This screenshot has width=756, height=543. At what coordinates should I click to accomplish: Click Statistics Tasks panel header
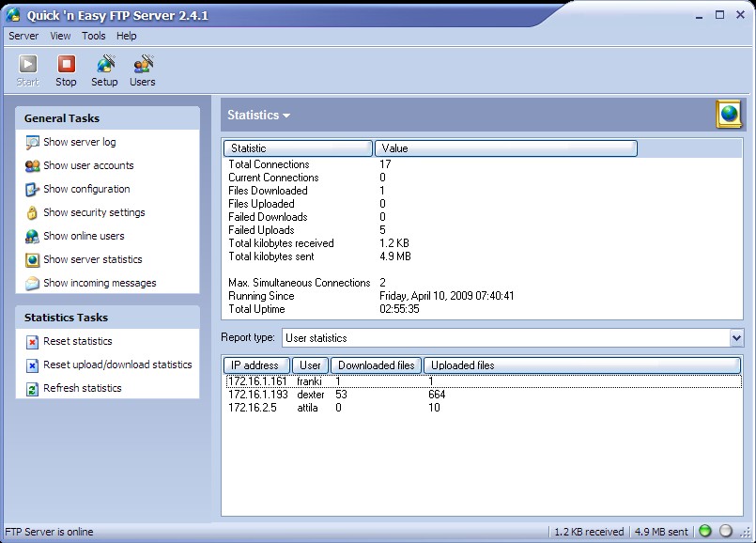click(x=107, y=318)
